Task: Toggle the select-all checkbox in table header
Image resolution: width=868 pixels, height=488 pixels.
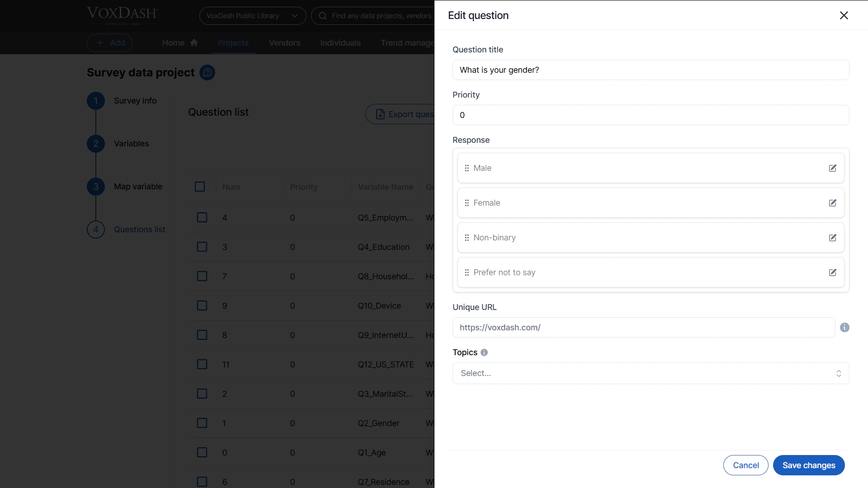Action: point(200,187)
